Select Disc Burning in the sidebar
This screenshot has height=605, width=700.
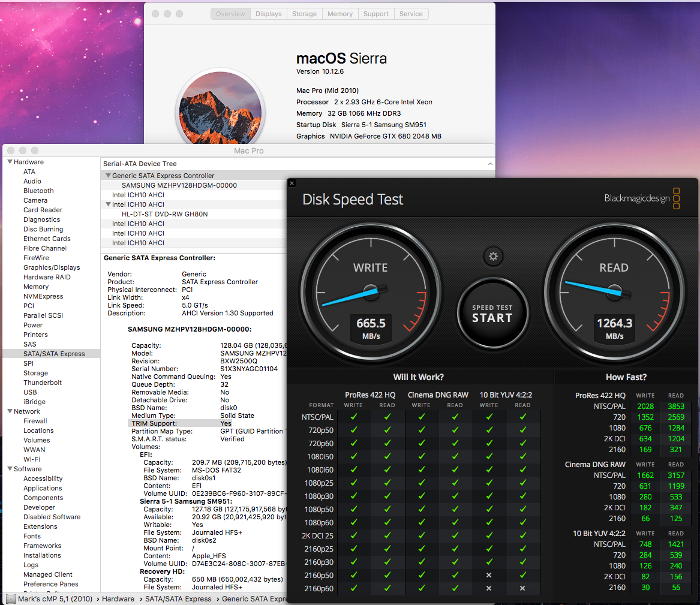43,229
